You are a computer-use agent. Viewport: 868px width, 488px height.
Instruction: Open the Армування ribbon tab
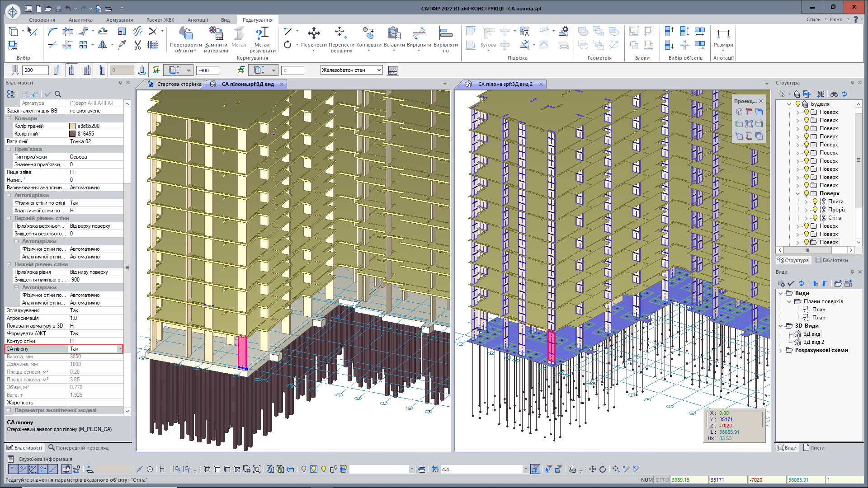[x=119, y=20]
